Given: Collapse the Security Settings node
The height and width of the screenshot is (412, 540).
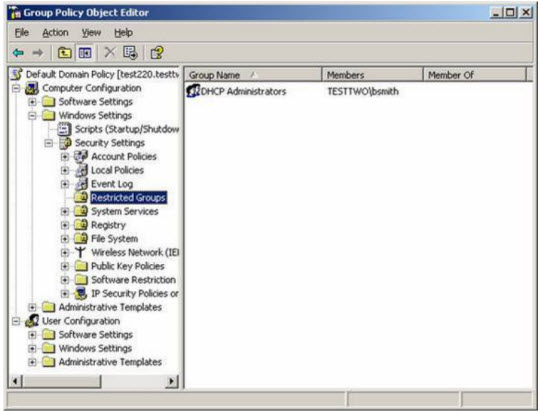Looking at the screenshot, I should (x=49, y=143).
